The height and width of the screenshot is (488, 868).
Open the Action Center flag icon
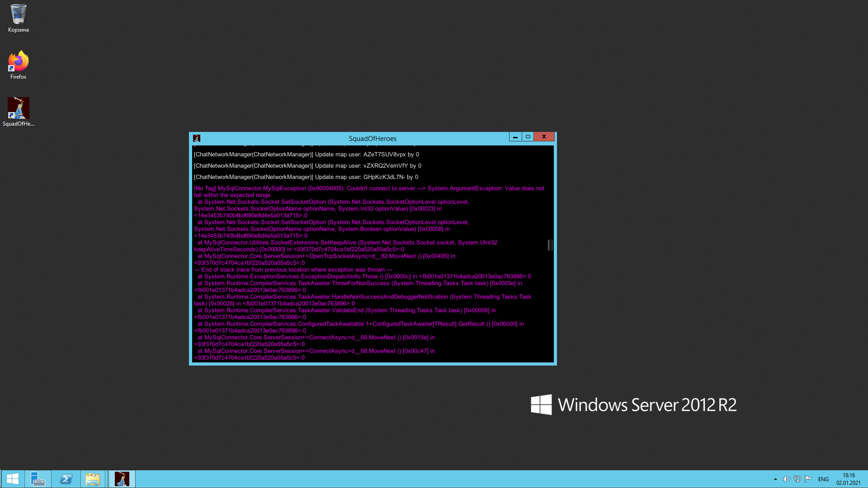808,479
